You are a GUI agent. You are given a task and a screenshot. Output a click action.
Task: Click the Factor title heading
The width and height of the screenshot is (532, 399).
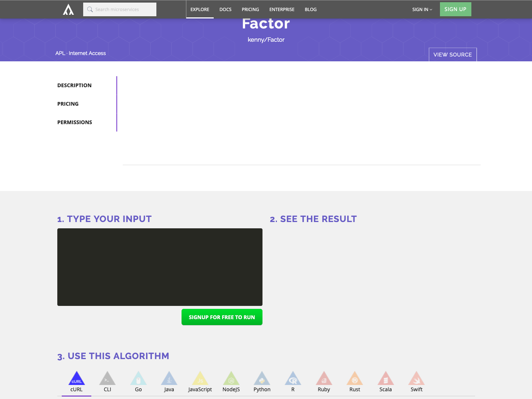[266, 24]
